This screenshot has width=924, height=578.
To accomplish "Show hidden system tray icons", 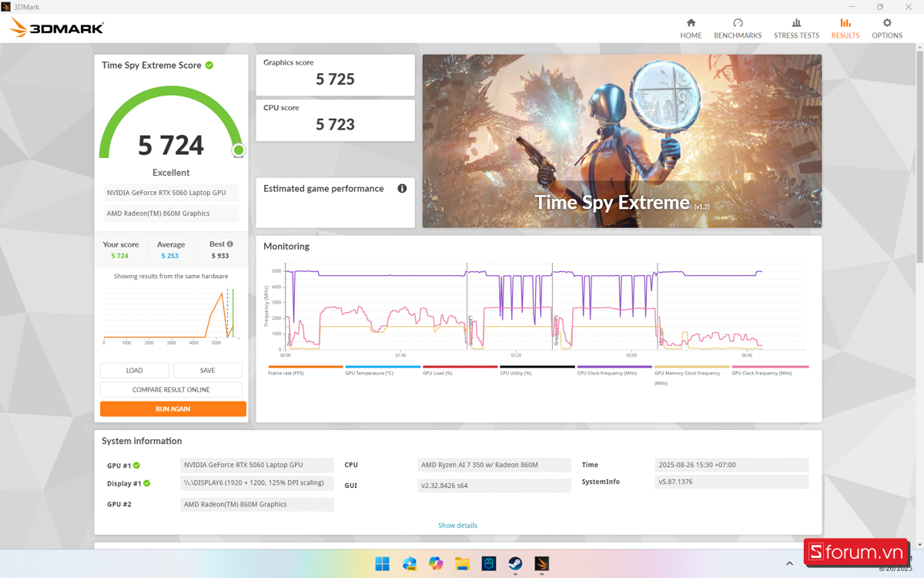I will (x=789, y=563).
